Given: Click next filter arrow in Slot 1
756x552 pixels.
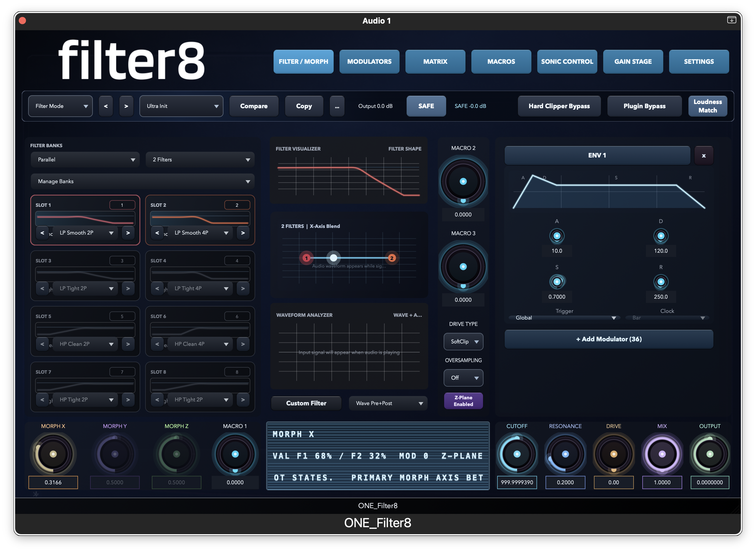Looking at the screenshot, I should 128,232.
